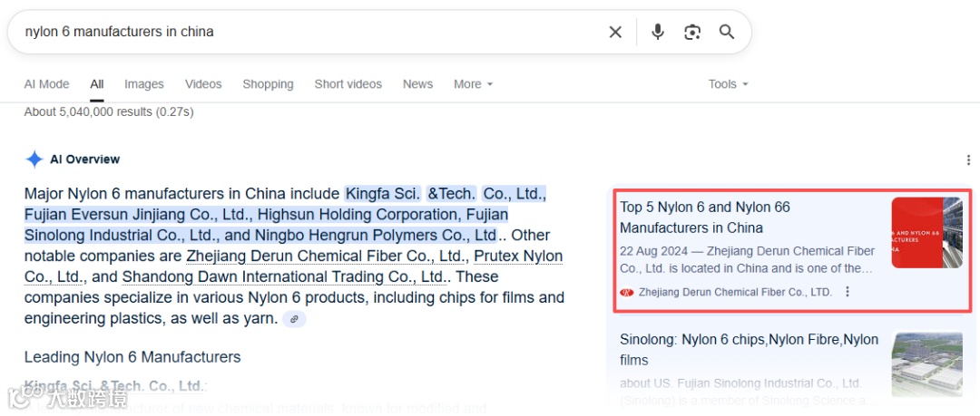Start voice search with microphone icon

658,33
